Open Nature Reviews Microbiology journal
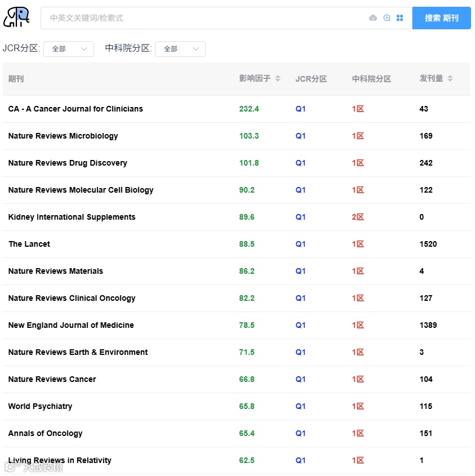The image size is (475, 476). click(63, 136)
